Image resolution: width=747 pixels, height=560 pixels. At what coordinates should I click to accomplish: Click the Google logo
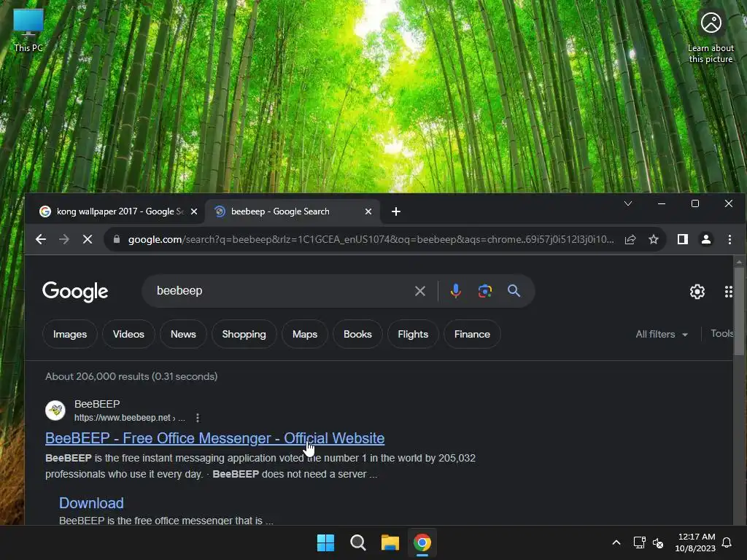click(x=75, y=292)
